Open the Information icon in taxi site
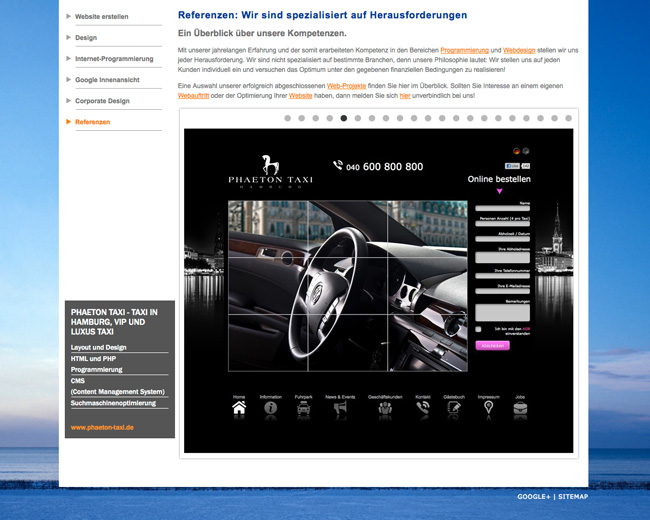Viewport: 650px width, 520px height. pyautogui.click(x=270, y=408)
